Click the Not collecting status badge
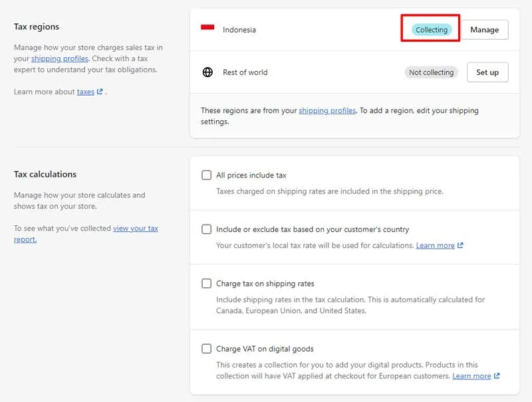This screenshot has height=402, width=532. point(431,72)
